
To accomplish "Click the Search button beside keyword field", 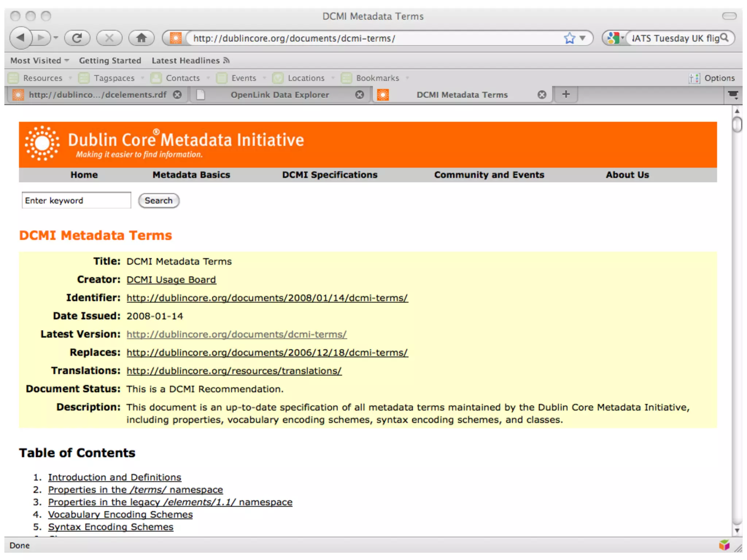I will pos(158,201).
